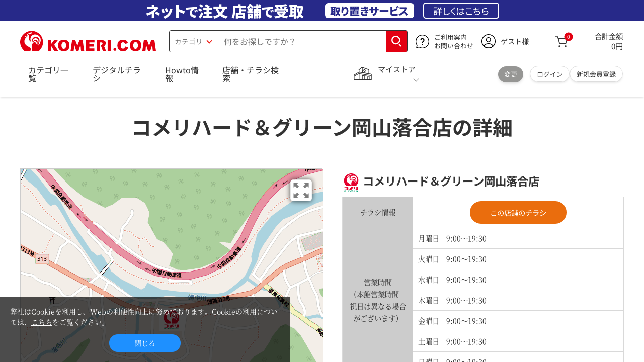Dismiss cookie notice with 閉じる
This screenshot has width=644, height=362.
[144, 343]
